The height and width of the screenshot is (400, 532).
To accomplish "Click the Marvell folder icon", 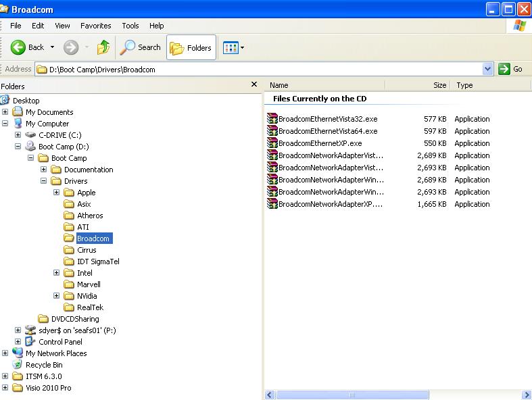I will [69, 284].
